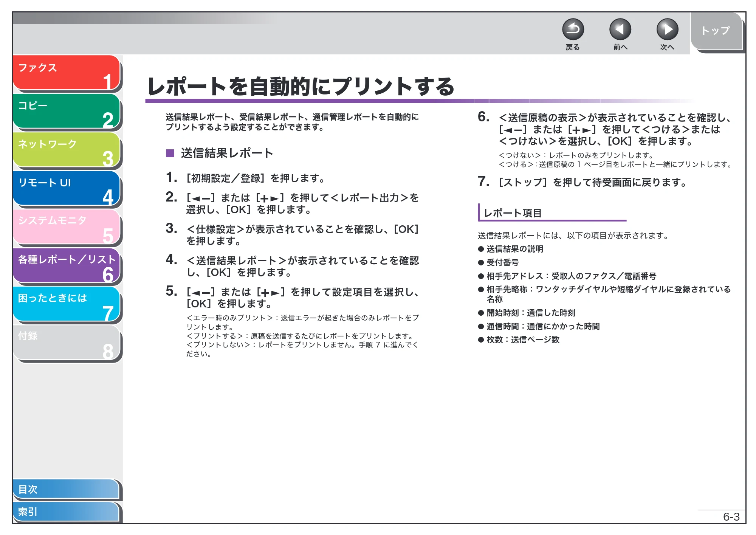
Task: Click bullet item 相手先アドレス
Action: point(571,276)
